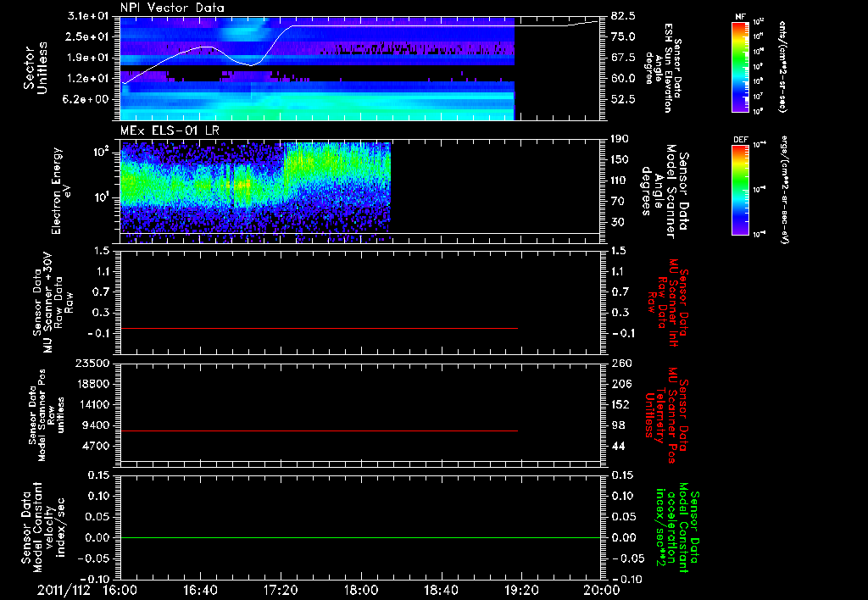Screen dimensions: 868x600
Task: Click the 190 scanner angle tick
Action: (x=620, y=139)
